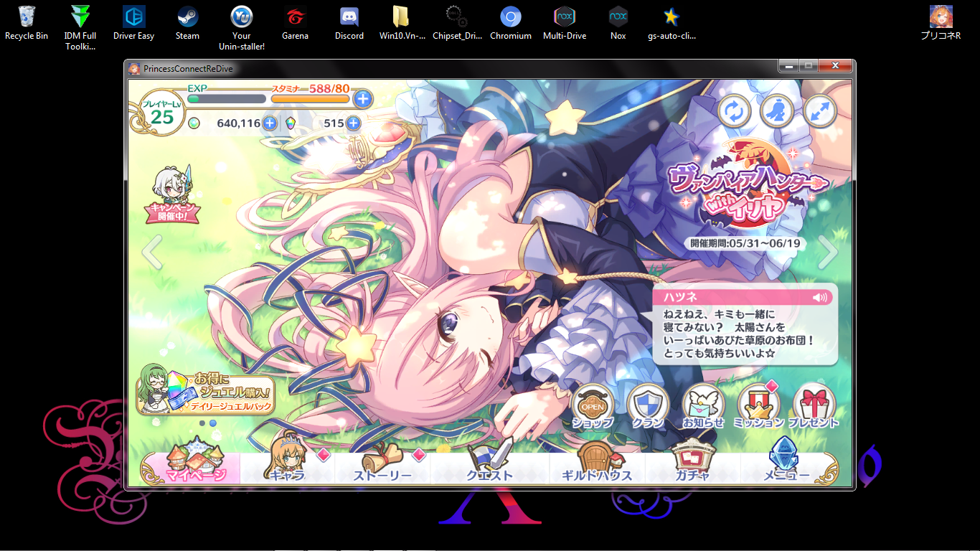Click the 開催期間:05/31~06/19 event period label
The width and height of the screenshot is (980, 551).
(745, 243)
